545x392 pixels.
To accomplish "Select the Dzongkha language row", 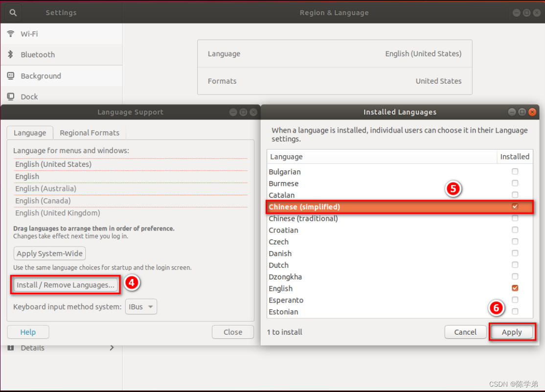I will (x=400, y=277).
